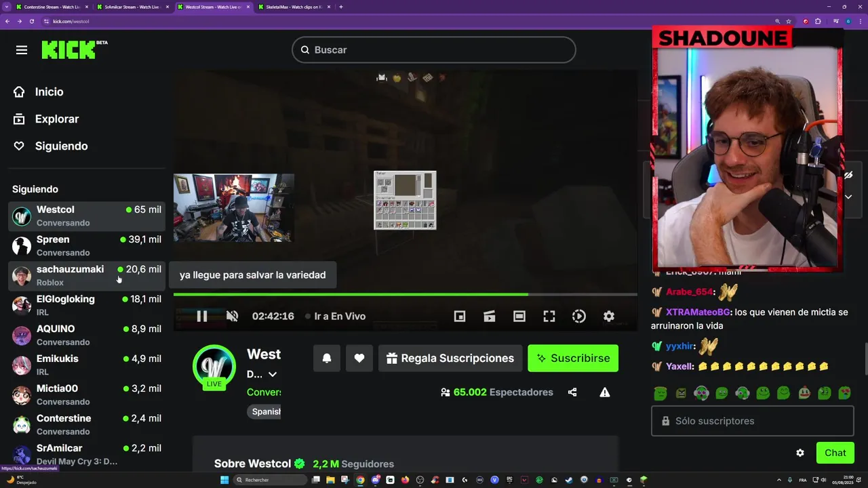Open the hamburger sidebar menu
The height and width of the screenshot is (488, 868).
(x=22, y=50)
